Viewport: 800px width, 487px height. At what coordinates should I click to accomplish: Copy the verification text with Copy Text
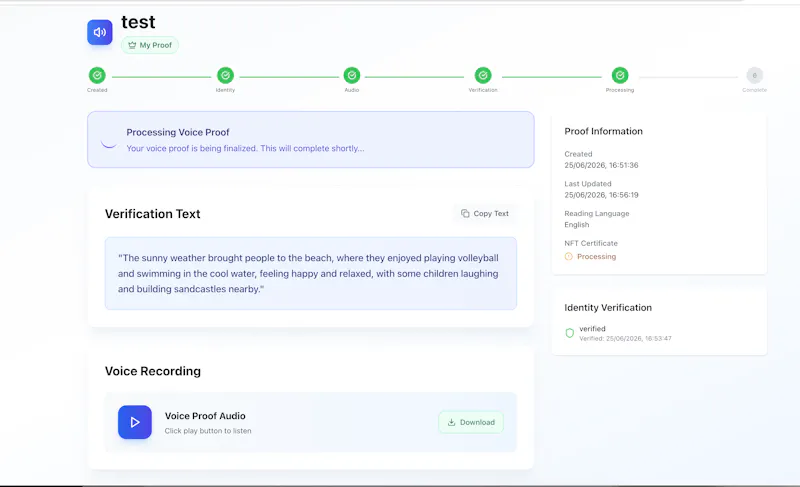coord(485,214)
